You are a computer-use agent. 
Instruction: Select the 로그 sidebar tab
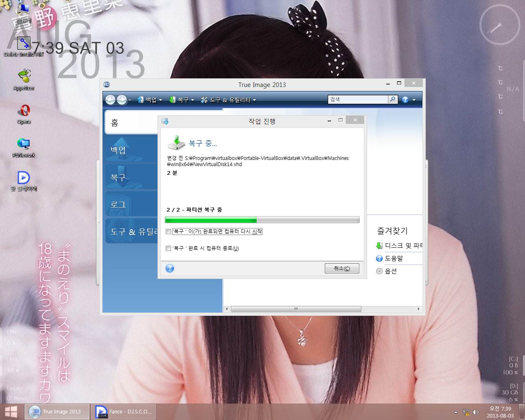[x=131, y=204]
